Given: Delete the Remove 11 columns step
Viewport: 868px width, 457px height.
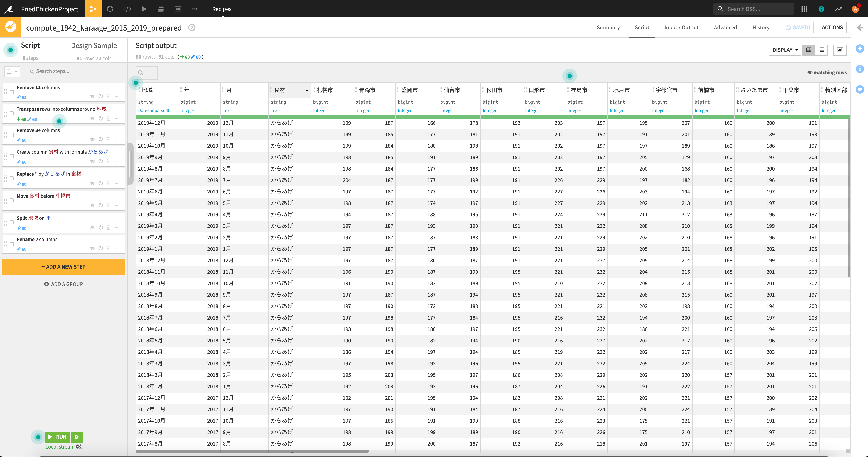Looking at the screenshot, I should click(x=108, y=97).
